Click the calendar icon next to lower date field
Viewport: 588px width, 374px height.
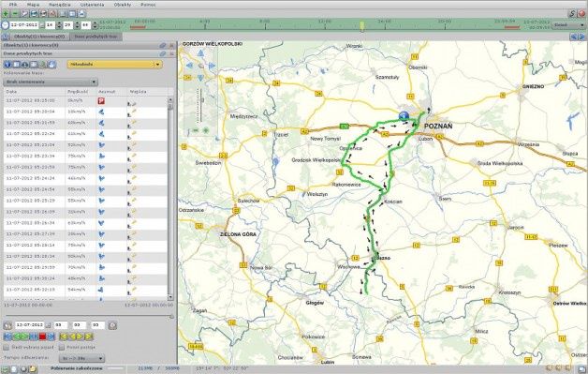coord(48,325)
